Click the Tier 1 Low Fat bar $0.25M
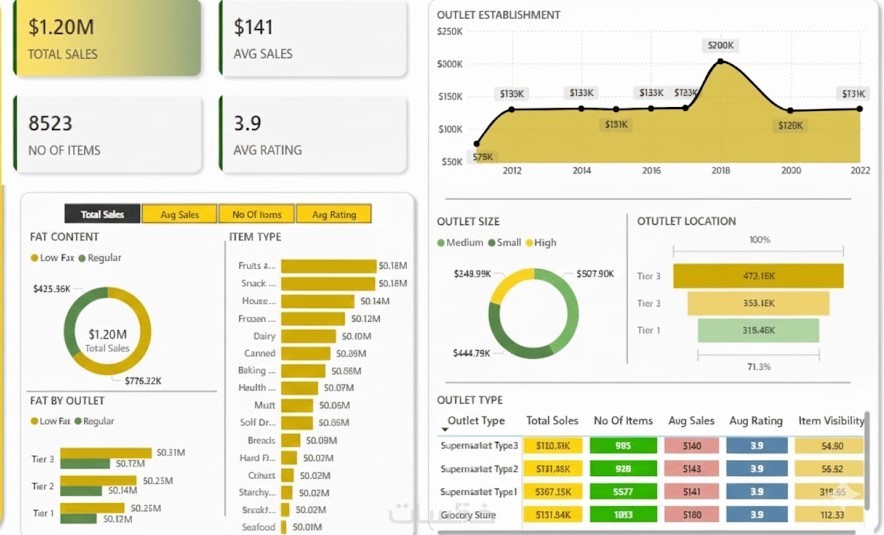 click(x=92, y=509)
